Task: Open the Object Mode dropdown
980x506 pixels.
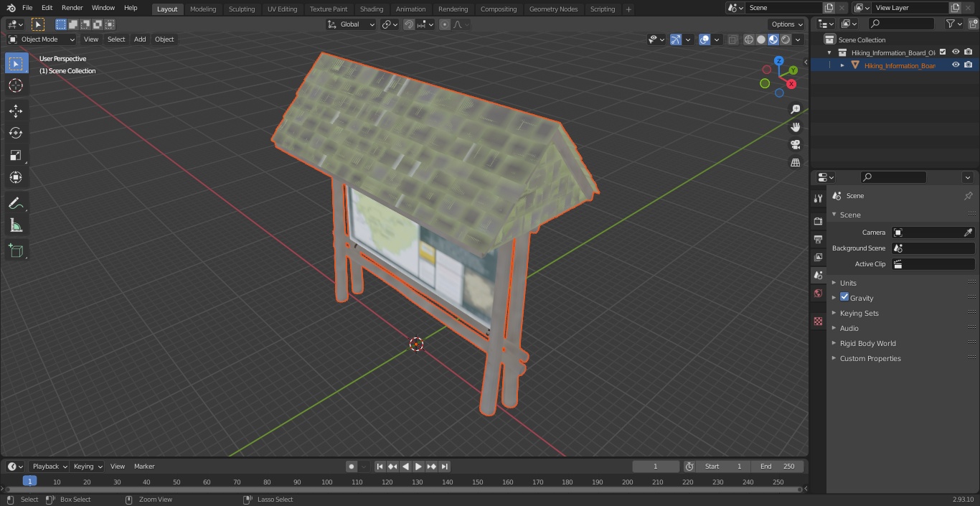Action: click(42, 39)
